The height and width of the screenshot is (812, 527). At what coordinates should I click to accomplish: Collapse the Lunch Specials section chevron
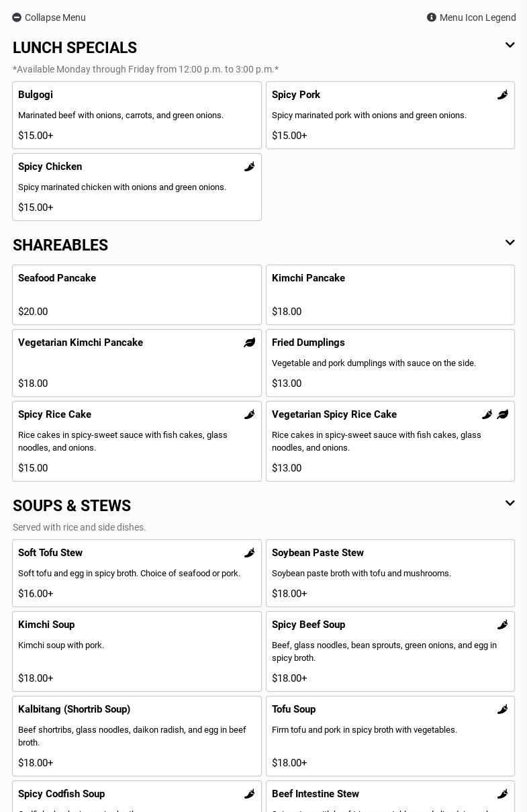click(x=510, y=46)
